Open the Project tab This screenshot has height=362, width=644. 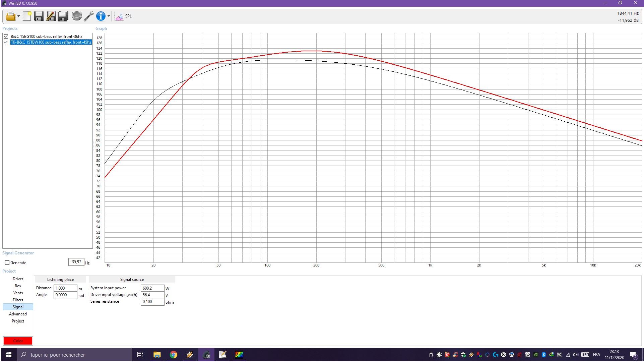click(18, 321)
